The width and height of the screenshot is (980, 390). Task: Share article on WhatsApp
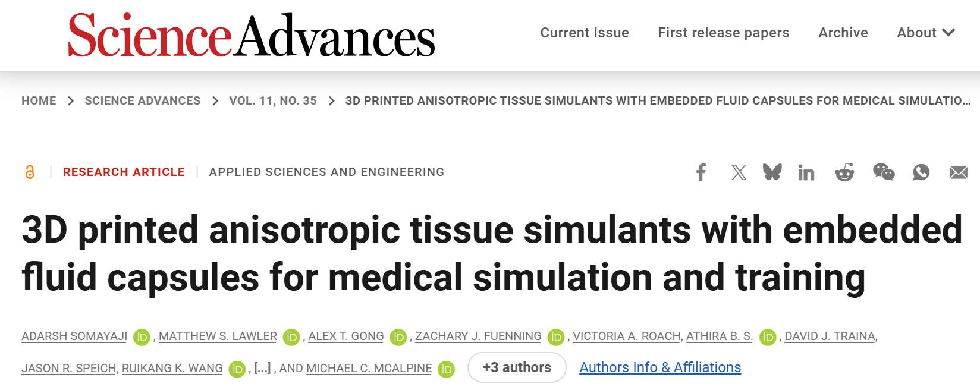[921, 172]
